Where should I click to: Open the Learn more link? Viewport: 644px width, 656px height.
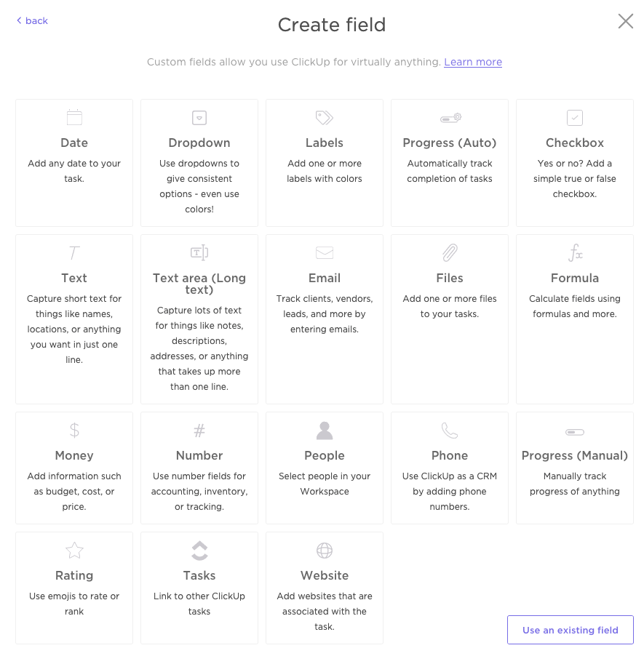click(473, 62)
